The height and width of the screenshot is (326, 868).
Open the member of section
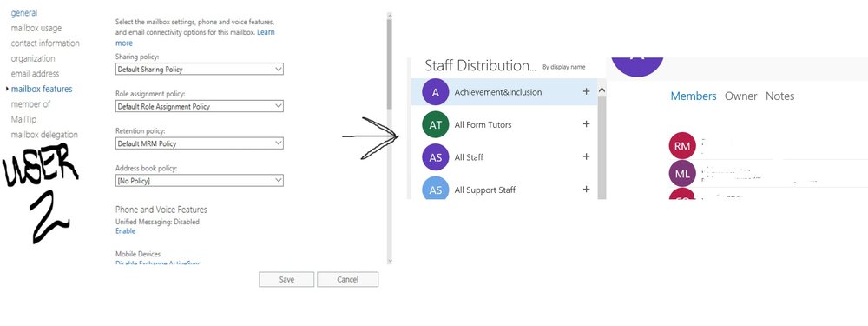pos(30,104)
